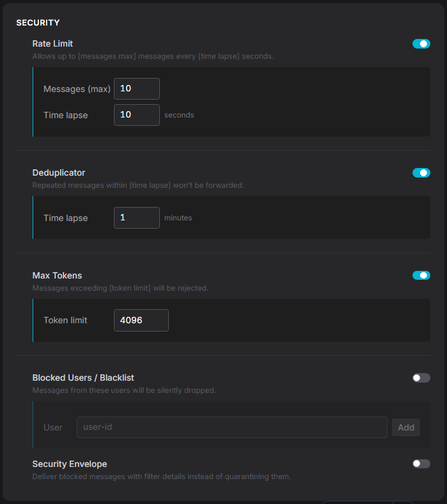Click 'Messages exceeding [token limit]' description
This screenshot has width=447, height=504.
click(120, 288)
